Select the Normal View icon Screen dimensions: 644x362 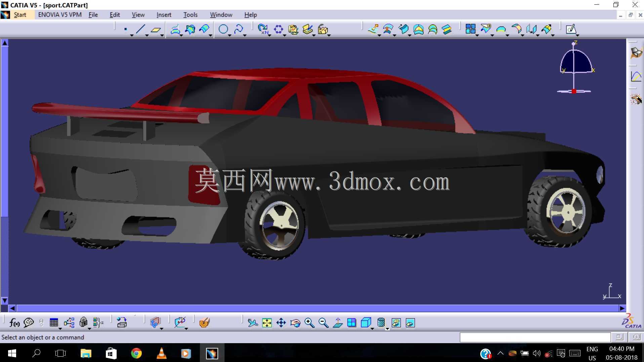point(337,323)
